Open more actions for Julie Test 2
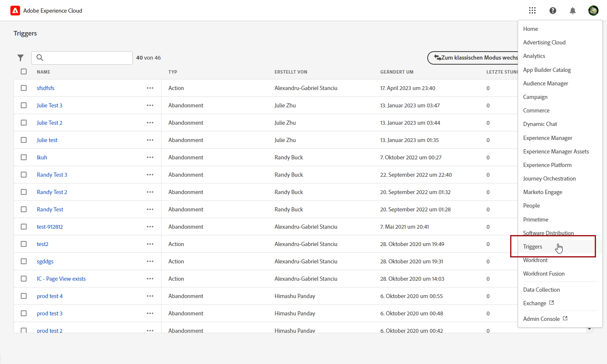This screenshot has height=364, width=607. (150, 123)
